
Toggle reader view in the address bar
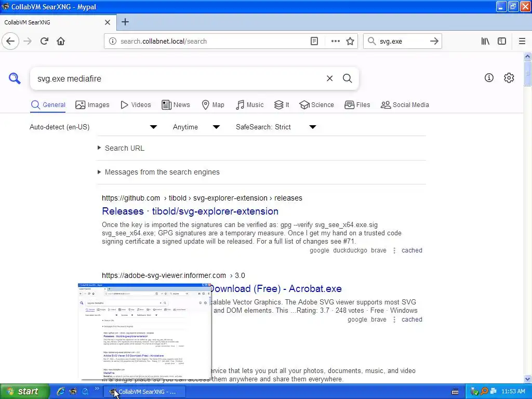(x=314, y=41)
